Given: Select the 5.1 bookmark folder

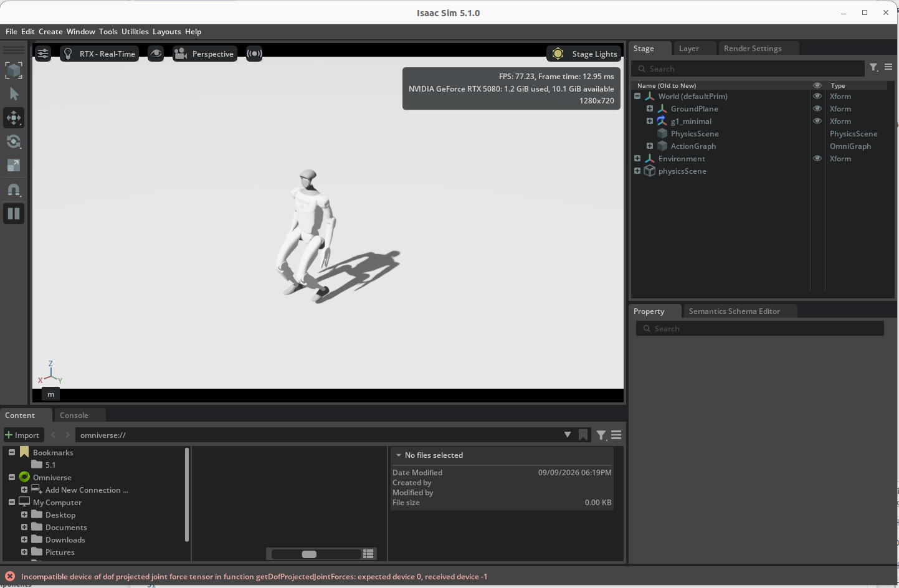Looking at the screenshot, I should tap(44, 465).
